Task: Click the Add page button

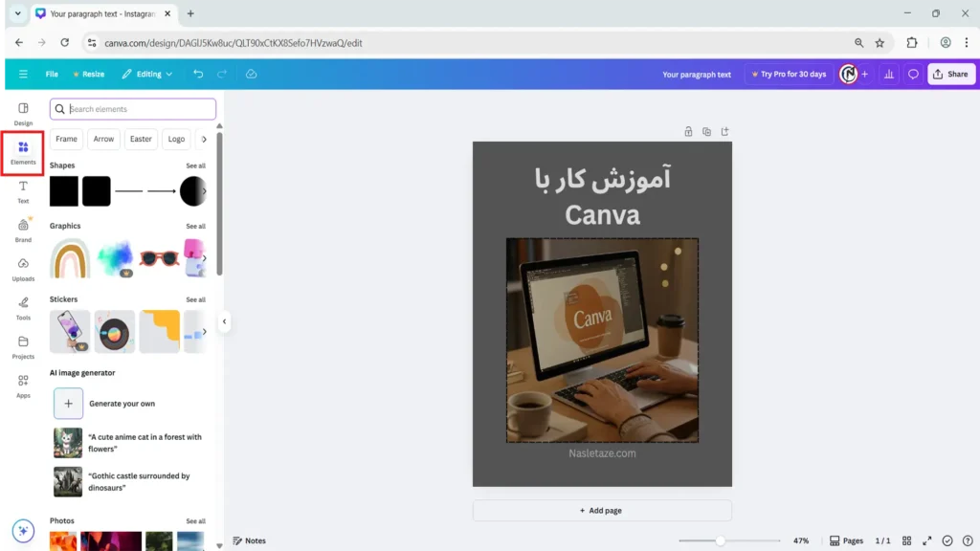Action: [x=602, y=511]
